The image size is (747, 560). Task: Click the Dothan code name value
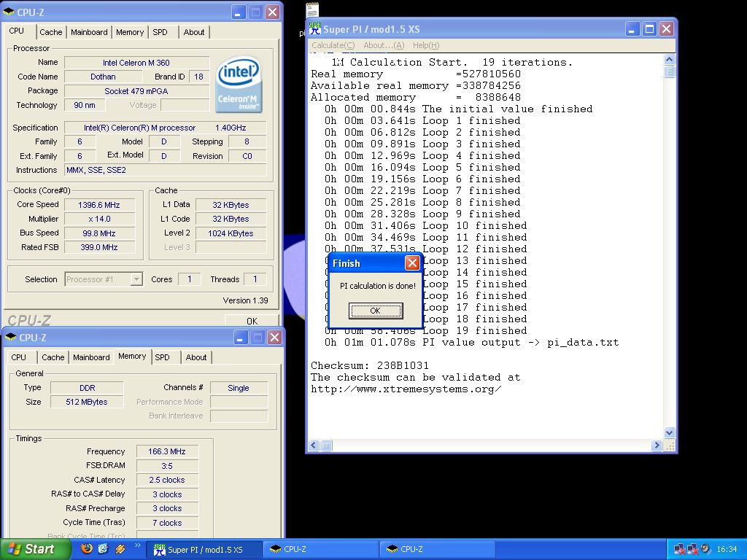104,77
